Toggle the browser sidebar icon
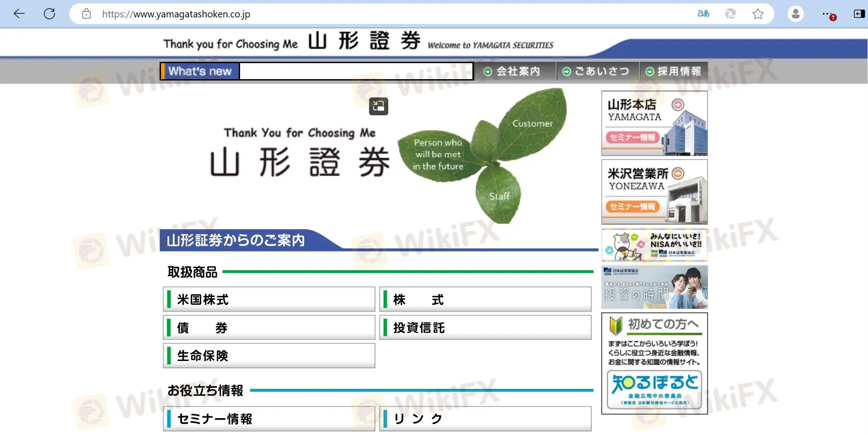868x436 pixels. tap(859, 14)
